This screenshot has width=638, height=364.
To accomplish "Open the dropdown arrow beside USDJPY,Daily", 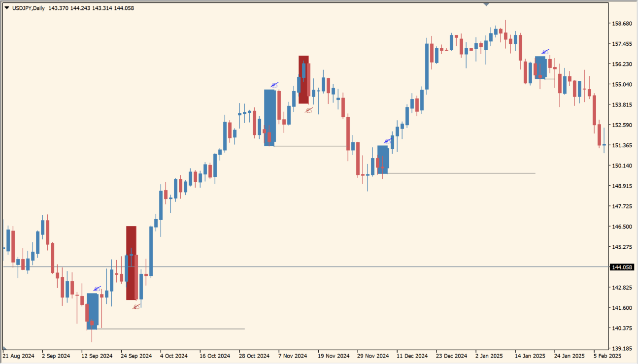I will click(x=6, y=8).
